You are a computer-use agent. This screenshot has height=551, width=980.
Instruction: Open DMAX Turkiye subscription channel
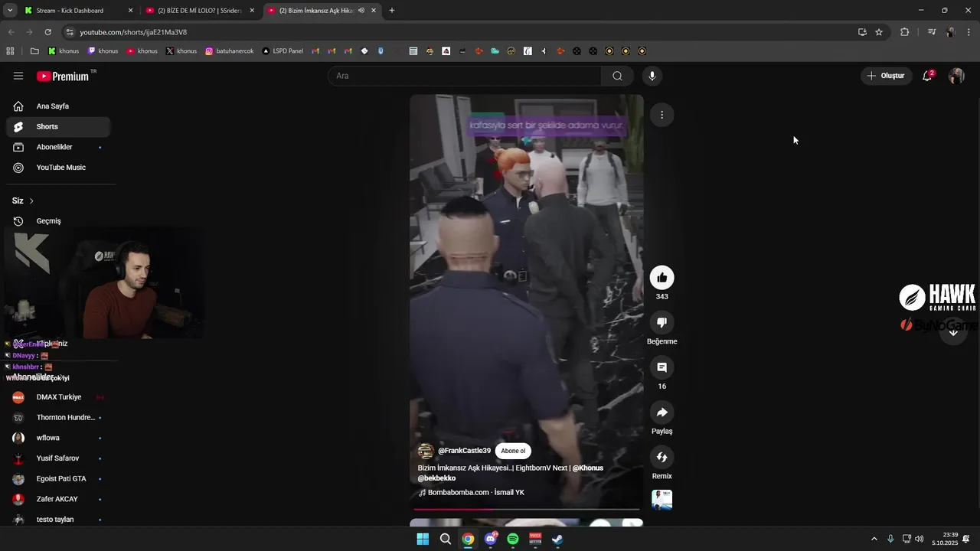click(x=58, y=397)
